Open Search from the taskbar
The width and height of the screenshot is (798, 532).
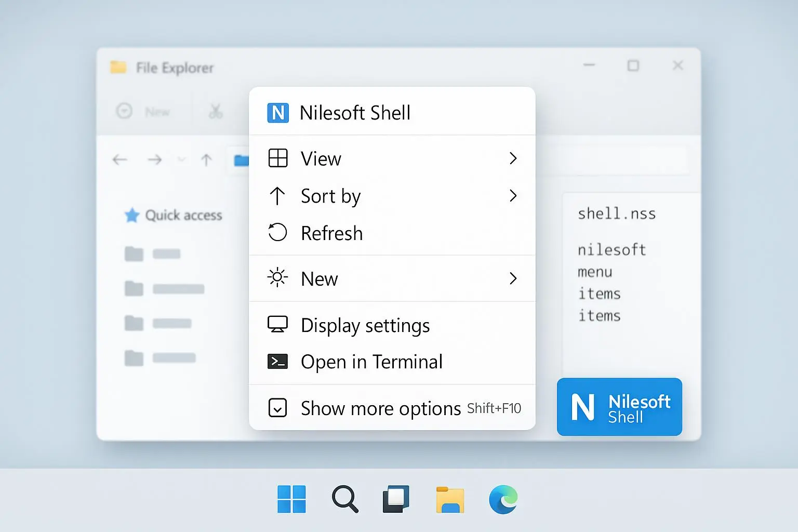pyautogui.click(x=345, y=499)
